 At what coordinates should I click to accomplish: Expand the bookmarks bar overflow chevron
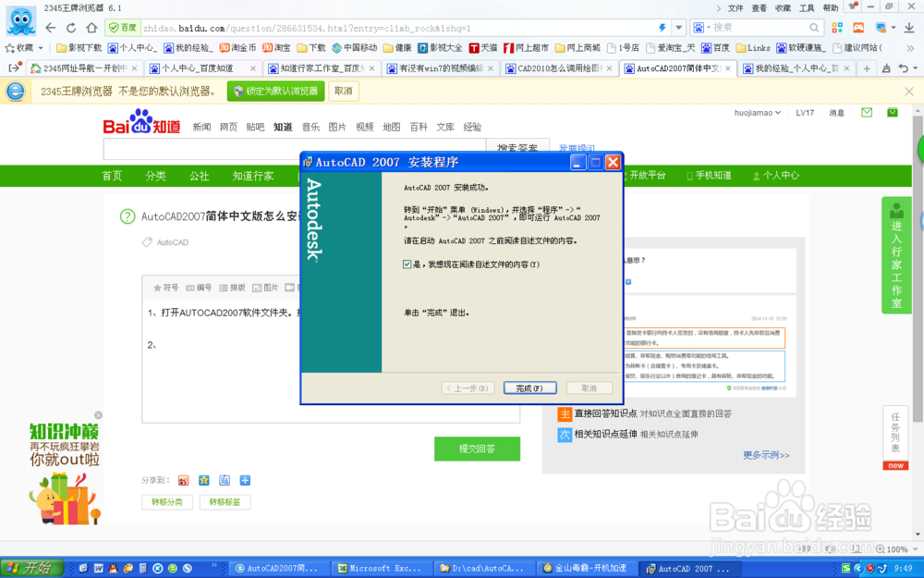[910, 48]
